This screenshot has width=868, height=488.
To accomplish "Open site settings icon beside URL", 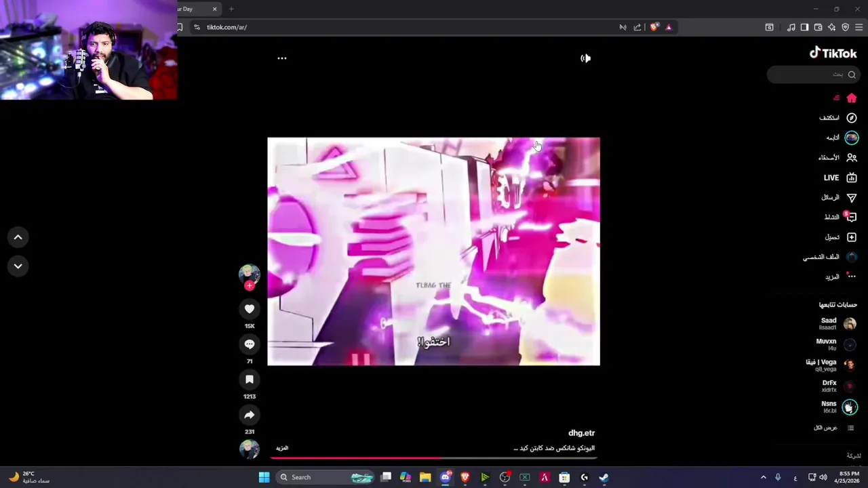I will tap(197, 27).
